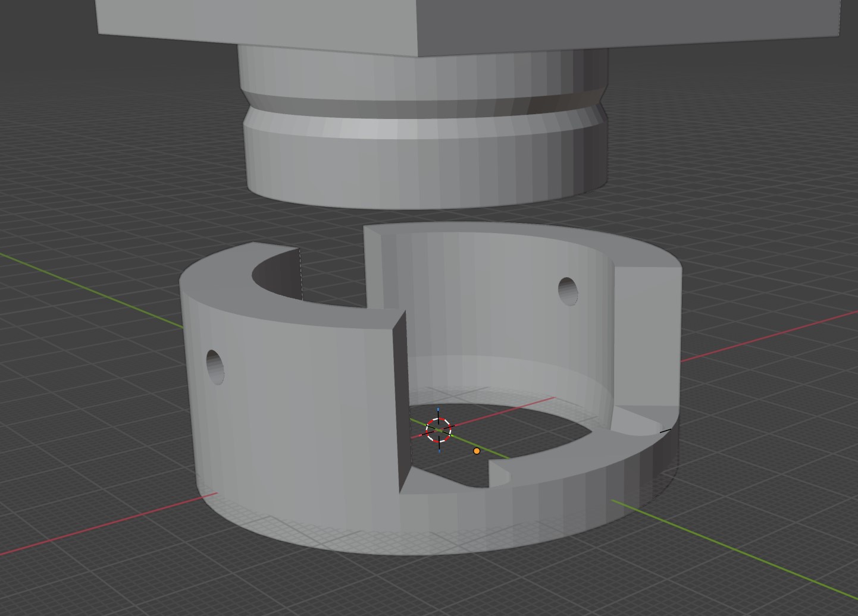
Task: Click the green Y axis line at far left
Action: tap(89, 288)
